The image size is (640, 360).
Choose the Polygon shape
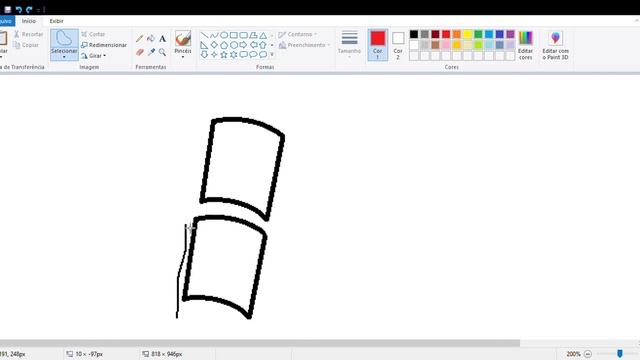253,36
